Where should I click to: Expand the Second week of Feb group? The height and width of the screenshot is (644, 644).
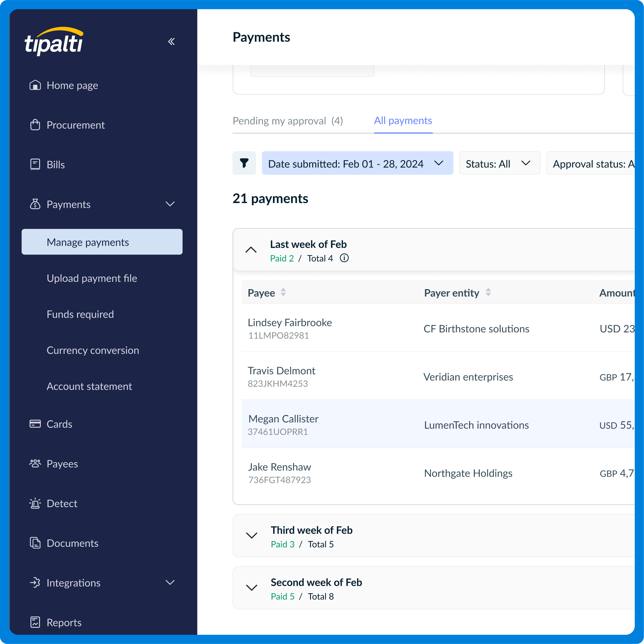252,588
